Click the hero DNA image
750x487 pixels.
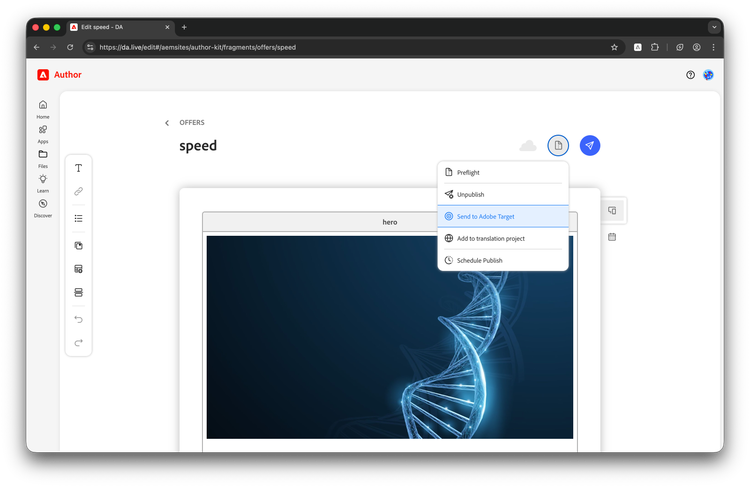[x=390, y=337]
